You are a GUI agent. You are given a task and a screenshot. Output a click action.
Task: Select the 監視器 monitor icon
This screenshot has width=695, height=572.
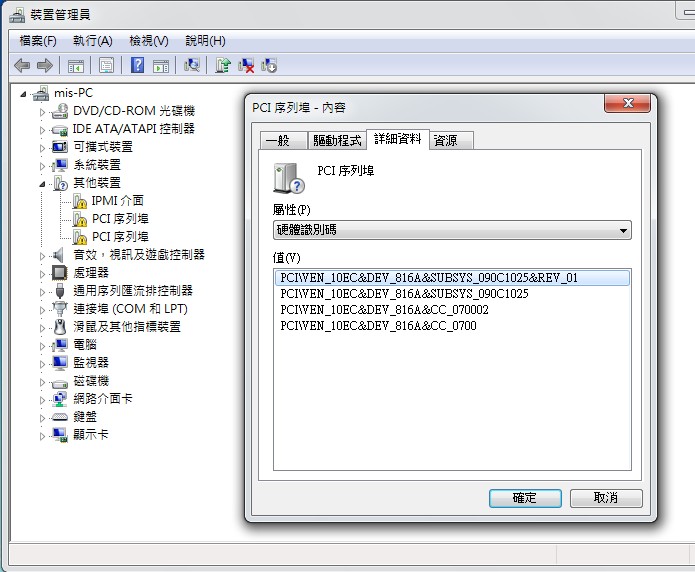[x=60, y=363]
